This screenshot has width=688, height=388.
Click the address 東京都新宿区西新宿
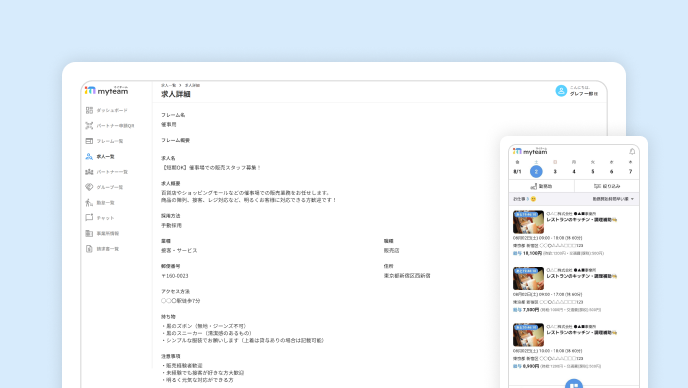407,276
